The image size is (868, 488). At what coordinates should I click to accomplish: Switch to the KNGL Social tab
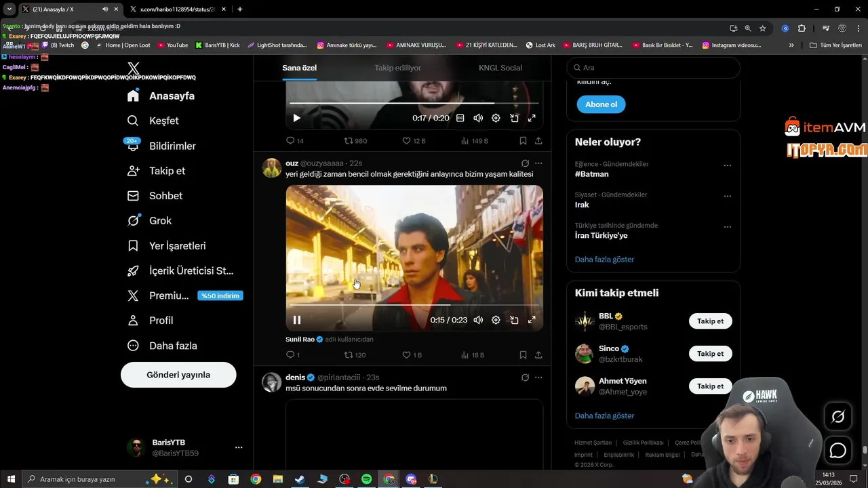tap(500, 68)
